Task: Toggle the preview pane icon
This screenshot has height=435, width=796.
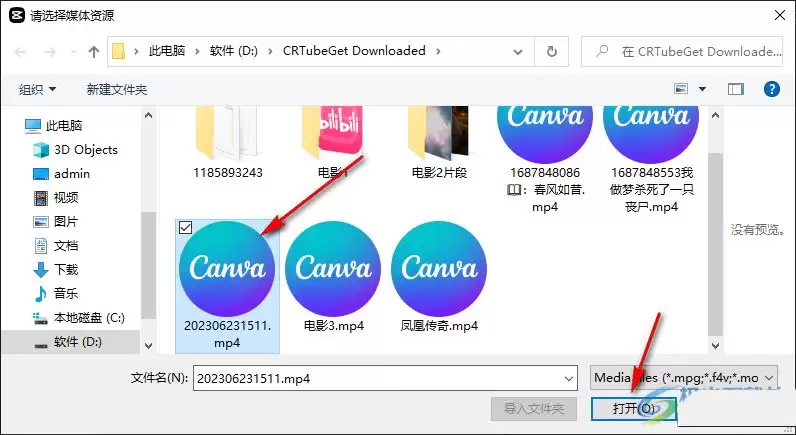Action: 736,89
